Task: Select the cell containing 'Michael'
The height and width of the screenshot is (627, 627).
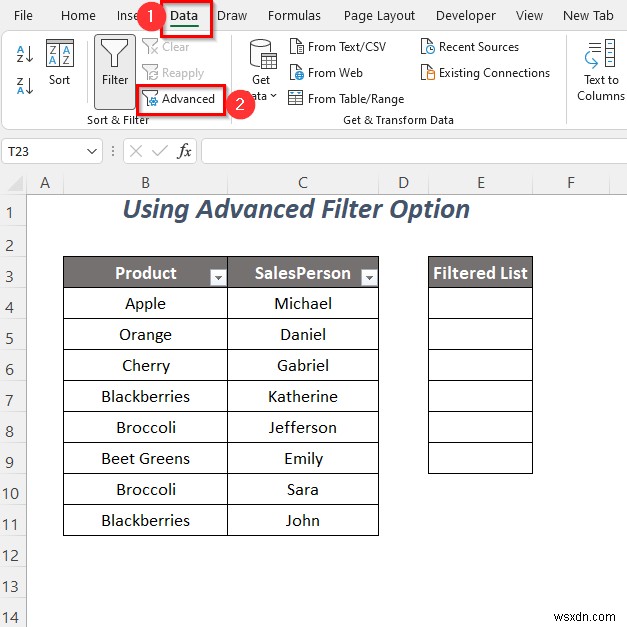Action: coord(303,304)
